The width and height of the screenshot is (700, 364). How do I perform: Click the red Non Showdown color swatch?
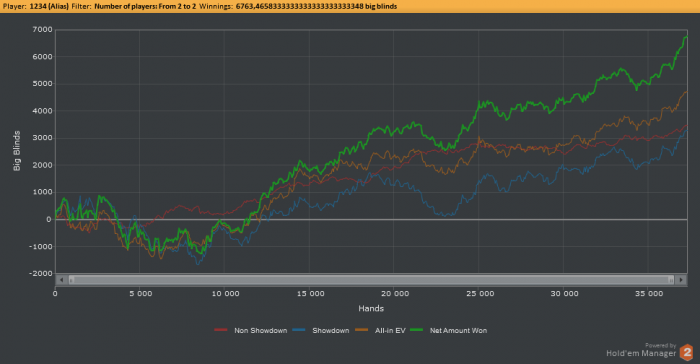221,330
